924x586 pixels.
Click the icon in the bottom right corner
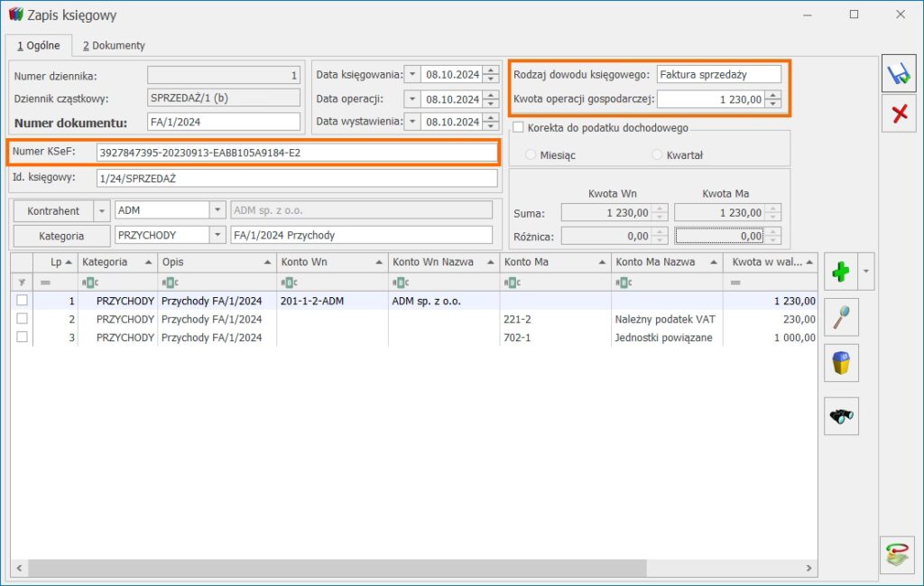click(897, 554)
